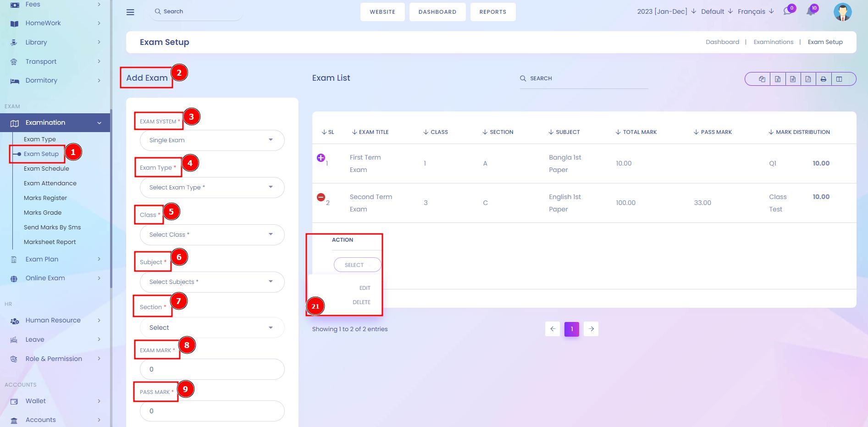The image size is (868, 427).
Task: Open Send Marks By Sms item
Action: [x=52, y=227]
